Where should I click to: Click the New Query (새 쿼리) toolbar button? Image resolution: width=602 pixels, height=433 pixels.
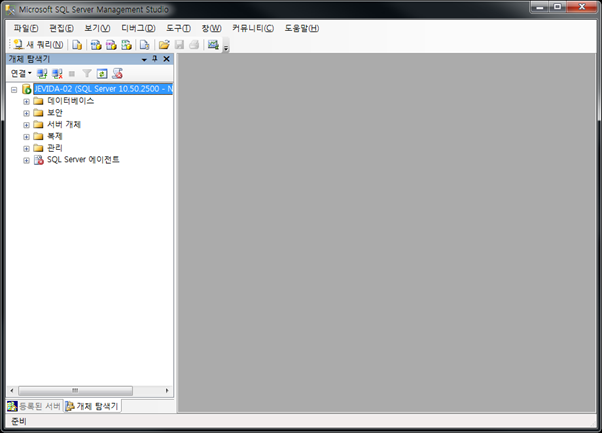click(38, 45)
